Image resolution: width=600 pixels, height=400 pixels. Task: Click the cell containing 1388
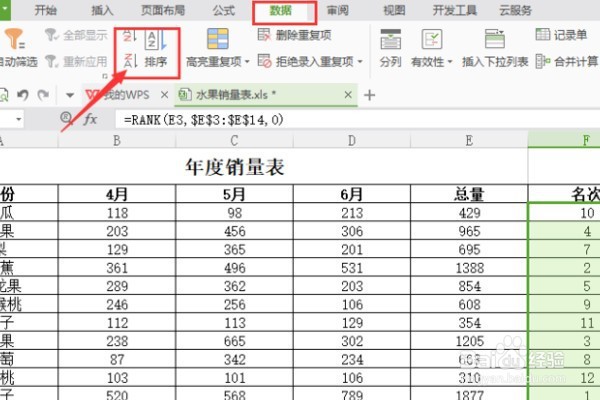point(469,268)
